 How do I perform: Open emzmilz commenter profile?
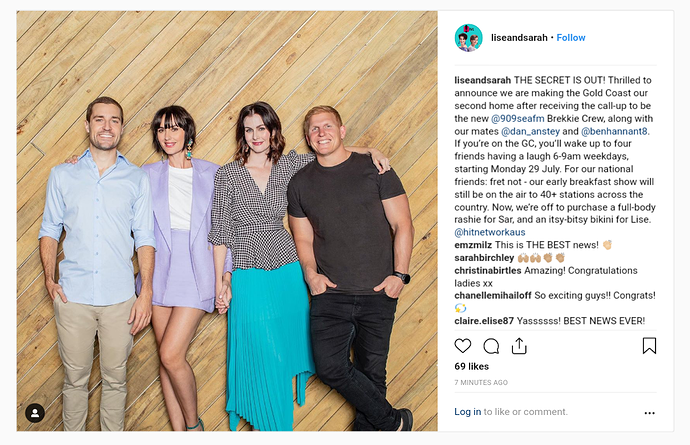pos(473,245)
